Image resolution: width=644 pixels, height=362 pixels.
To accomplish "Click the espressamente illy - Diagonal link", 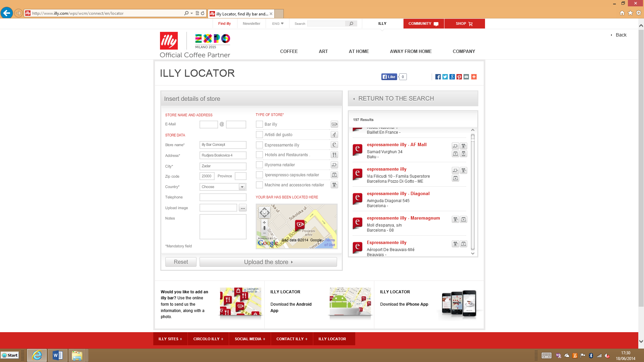I will click(x=398, y=194).
